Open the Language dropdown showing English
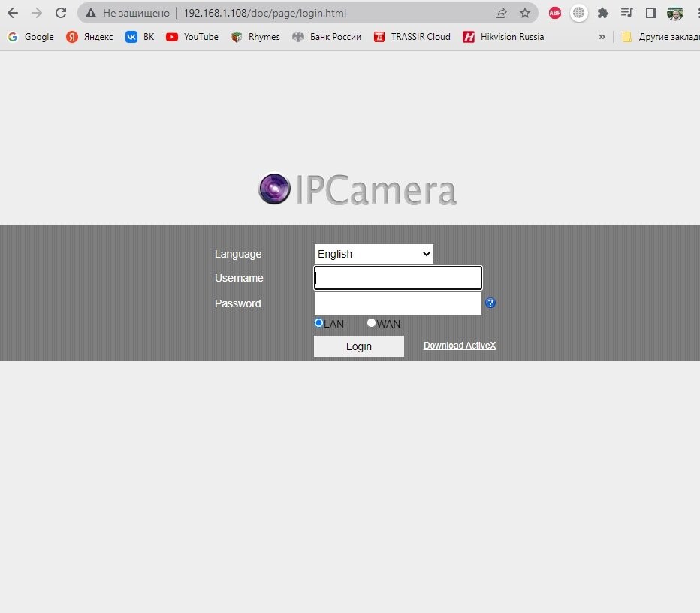 pos(374,254)
